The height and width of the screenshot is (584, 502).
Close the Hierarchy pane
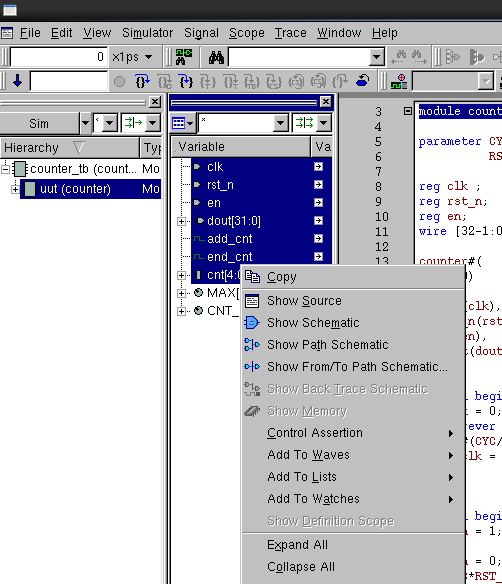pyautogui.click(x=155, y=102)
